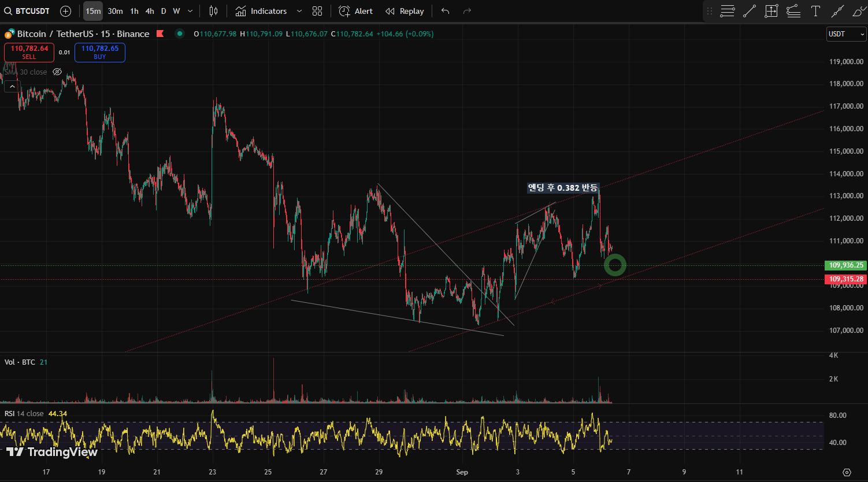Select the long position measurement tool

point(771,11)
